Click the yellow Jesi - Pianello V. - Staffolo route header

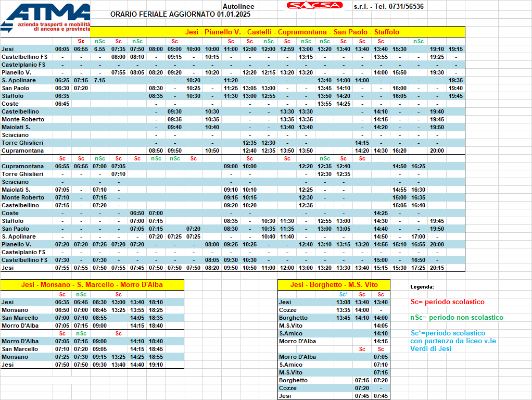pyautogui.click(x=292, y=32)
